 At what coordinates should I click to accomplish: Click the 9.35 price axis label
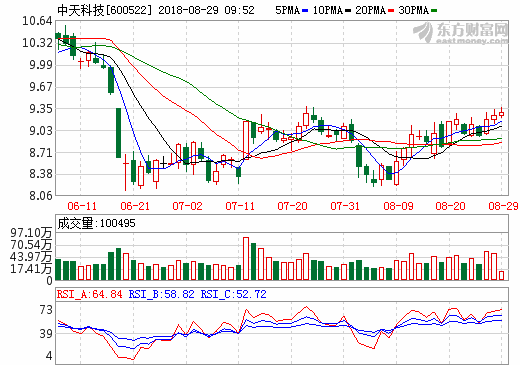pyautogui.click(x=41, y=109)
